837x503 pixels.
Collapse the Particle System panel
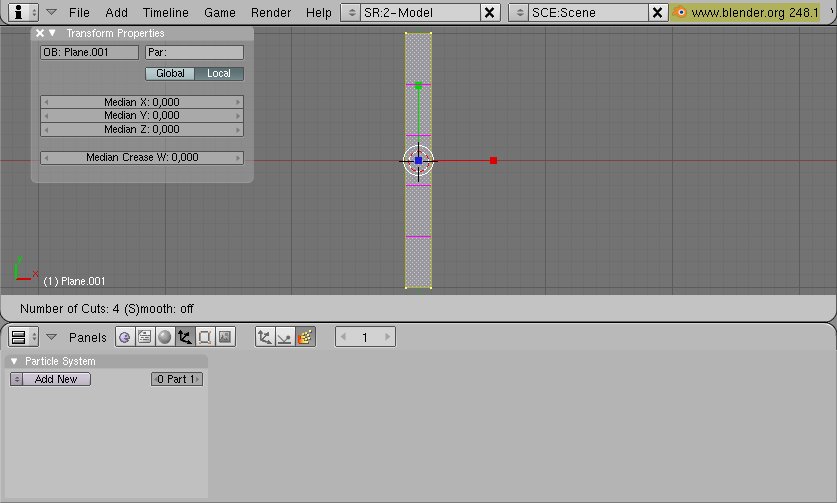(14, 361)
